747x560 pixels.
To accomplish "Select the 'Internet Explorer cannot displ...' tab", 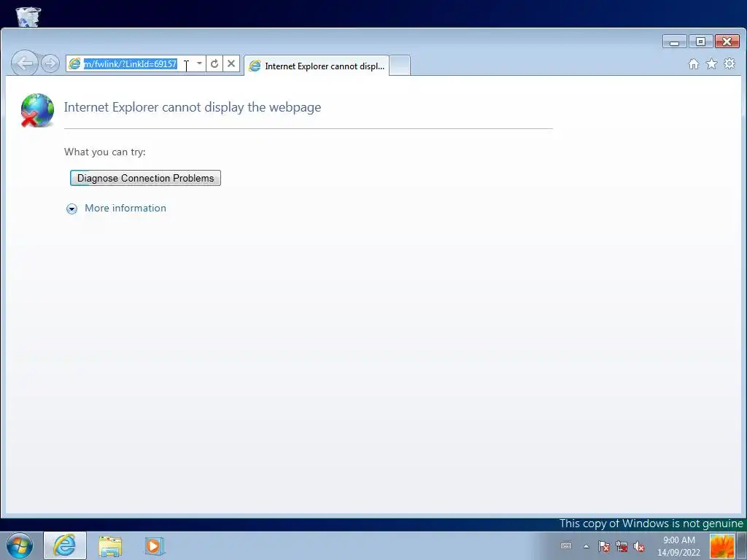I will click(x=317, y=66).
